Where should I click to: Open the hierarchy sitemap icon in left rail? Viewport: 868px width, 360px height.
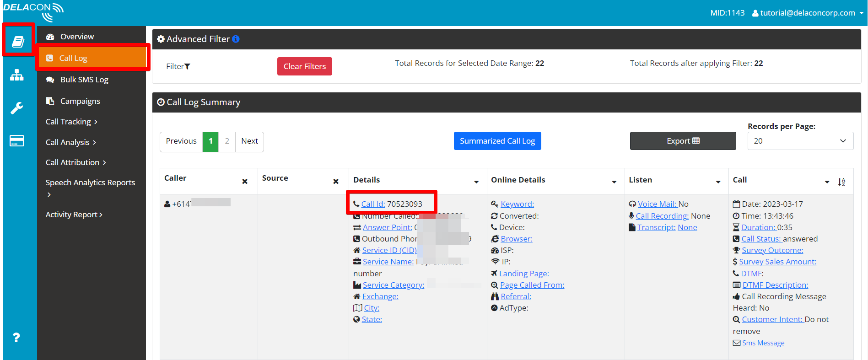click(17, 75)
